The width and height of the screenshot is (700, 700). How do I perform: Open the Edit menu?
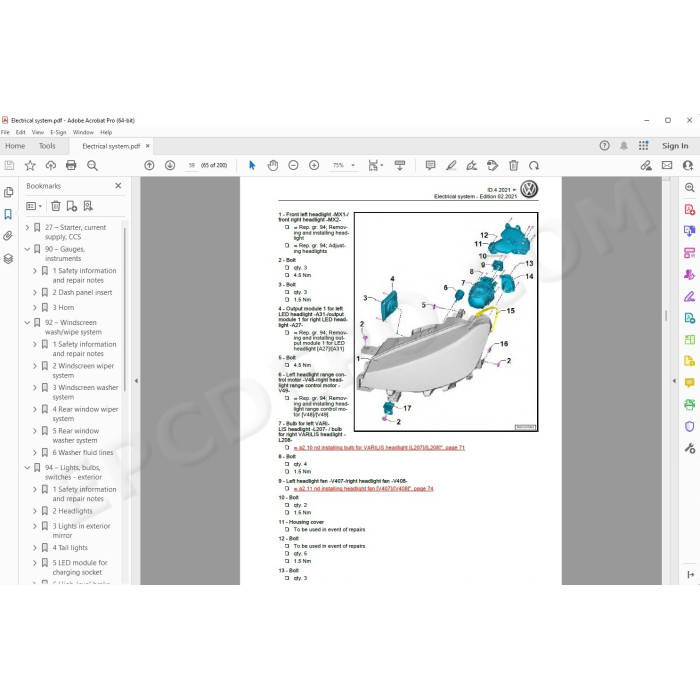(x=21, y=132)
